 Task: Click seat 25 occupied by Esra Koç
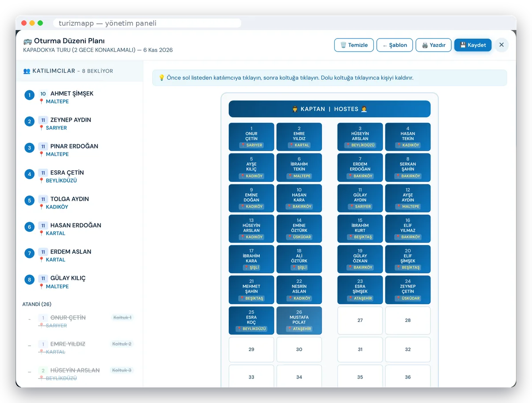point(251,321)
